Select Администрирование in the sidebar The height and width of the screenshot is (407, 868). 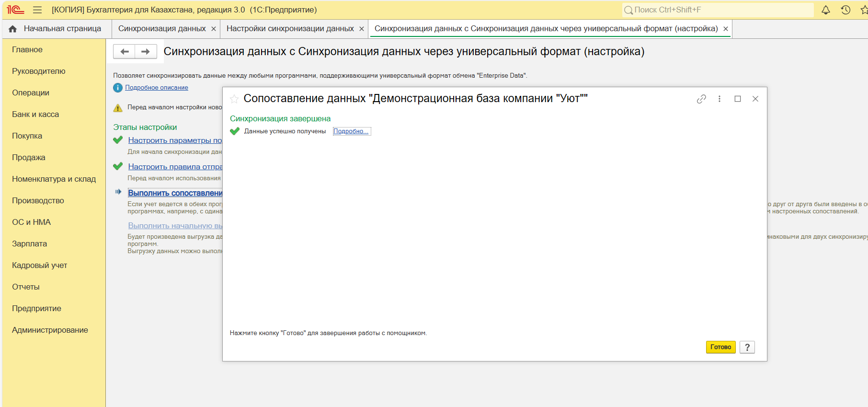click(x=50, y=330)
